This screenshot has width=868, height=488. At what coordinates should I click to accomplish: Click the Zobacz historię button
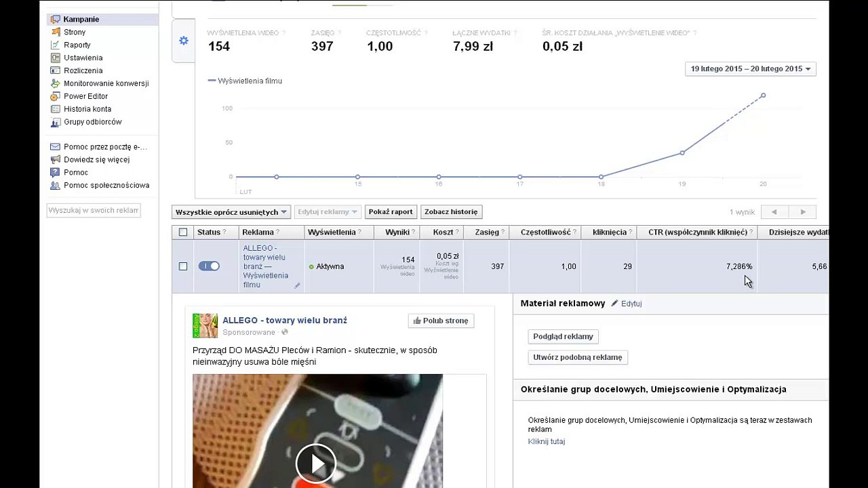click(x=451, y=212)
